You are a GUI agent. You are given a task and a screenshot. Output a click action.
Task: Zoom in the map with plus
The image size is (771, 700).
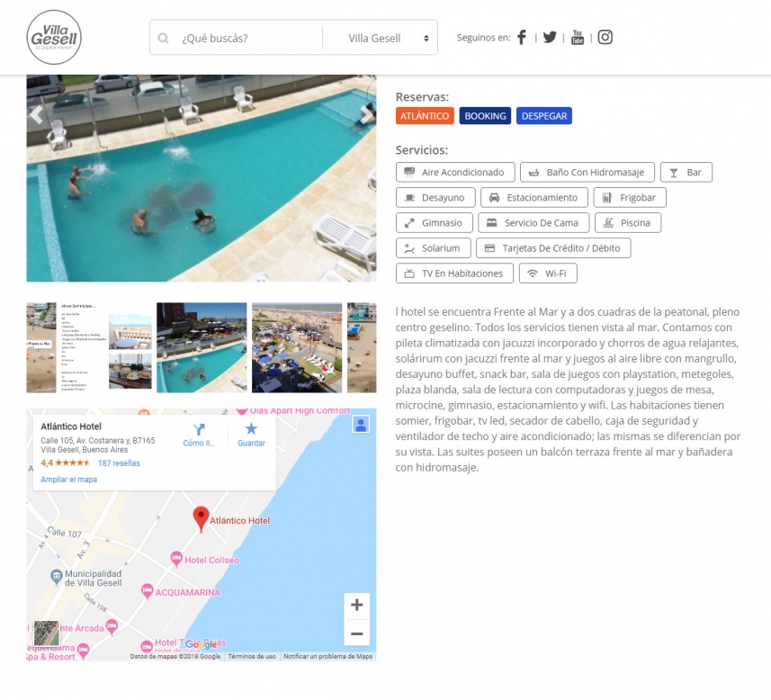[x=357, y=605]
